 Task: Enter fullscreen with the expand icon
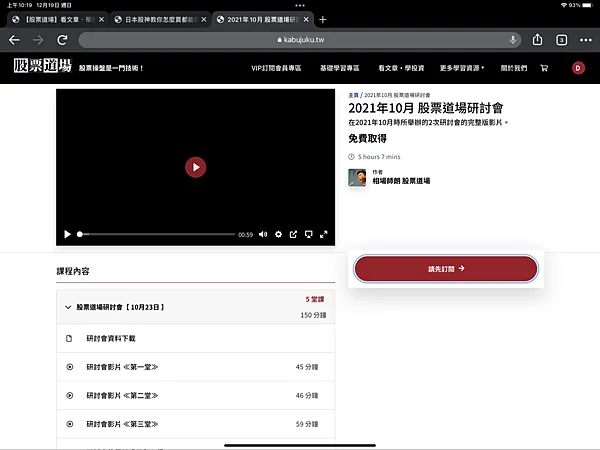pos(324,234)
